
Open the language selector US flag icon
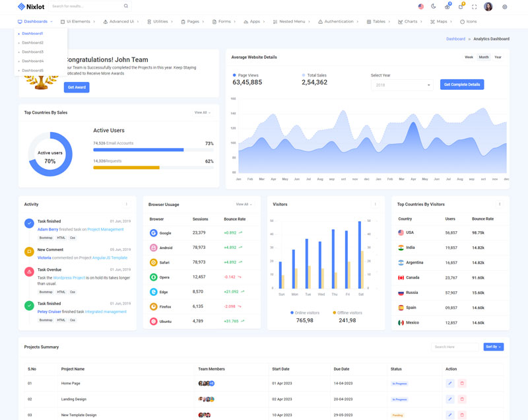click(x=421, y=7)
